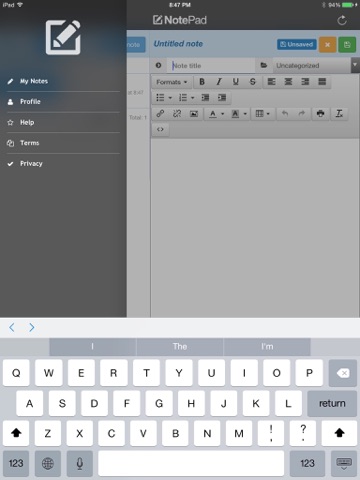Choose the "I" word suggestion

92,347
